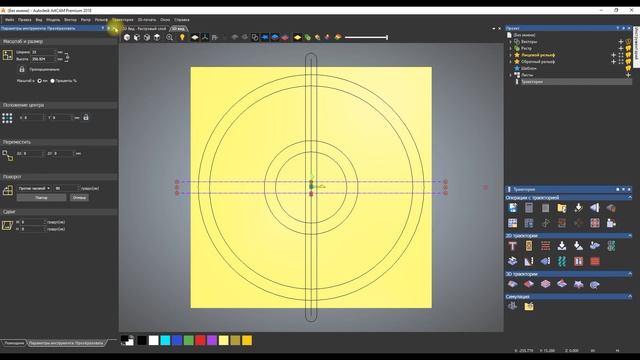Pick the red color swatch

pos(200,340)
